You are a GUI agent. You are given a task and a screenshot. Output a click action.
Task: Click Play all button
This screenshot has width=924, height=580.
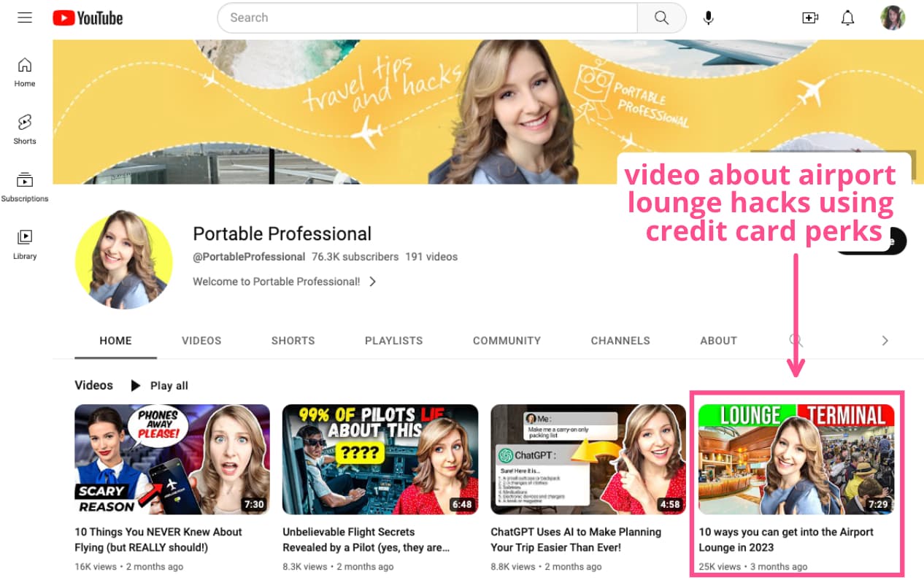pyautogui.click(x=159, y=385)
